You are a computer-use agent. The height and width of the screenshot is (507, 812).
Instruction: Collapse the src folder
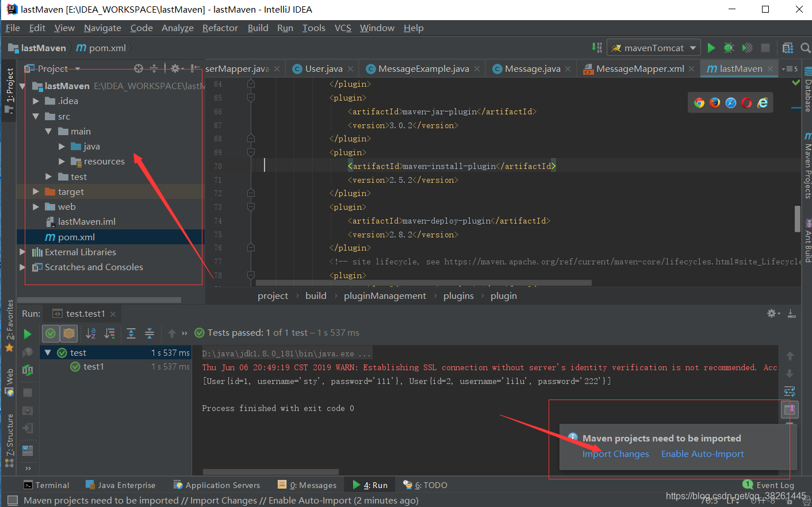point(36,116)
